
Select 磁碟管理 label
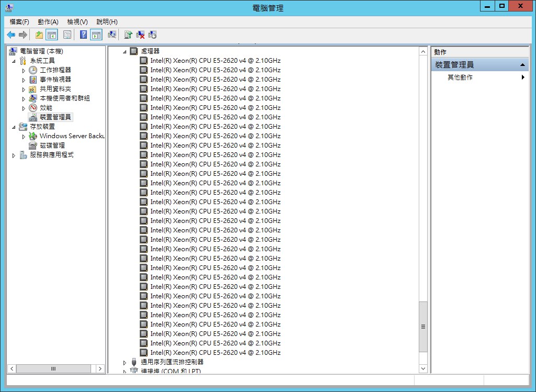pos(52,145)
